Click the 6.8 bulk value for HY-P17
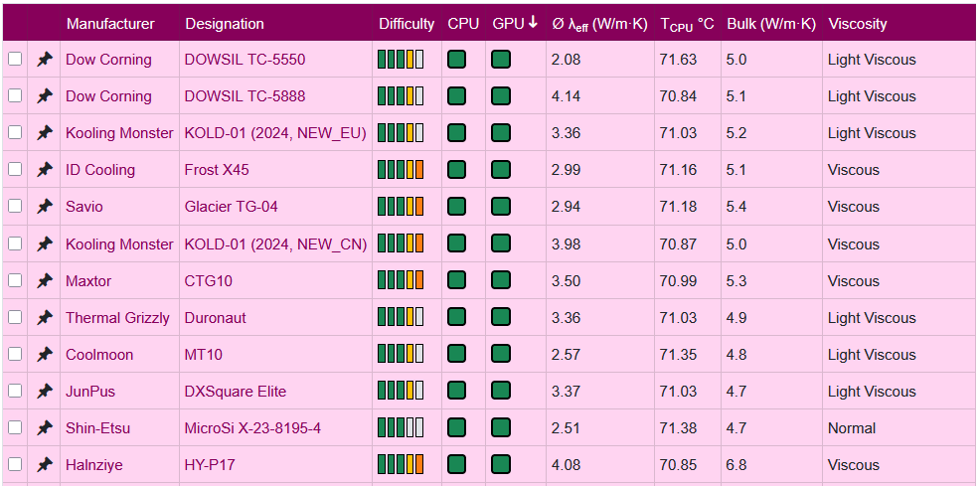The image size is (980, 486). pos(736,465)
